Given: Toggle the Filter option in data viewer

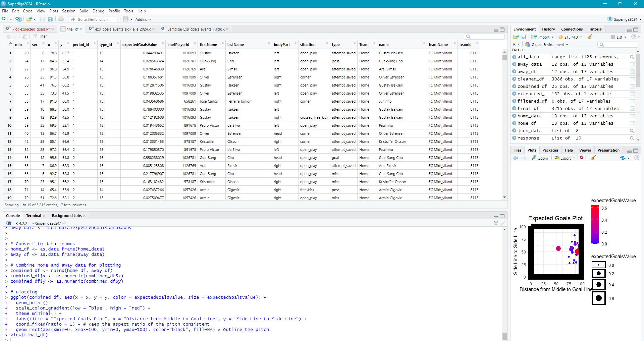Looking at the screenshot, I should tap(40, 36).
